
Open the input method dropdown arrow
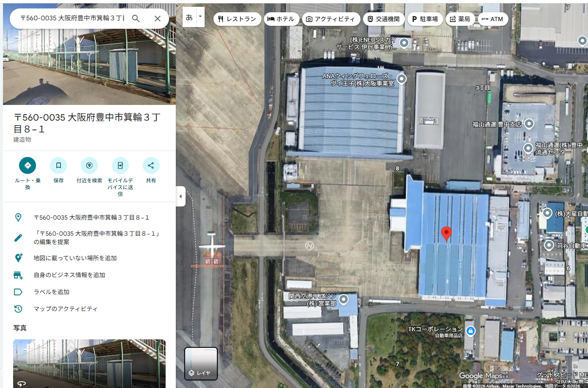[x=200, y=17]
